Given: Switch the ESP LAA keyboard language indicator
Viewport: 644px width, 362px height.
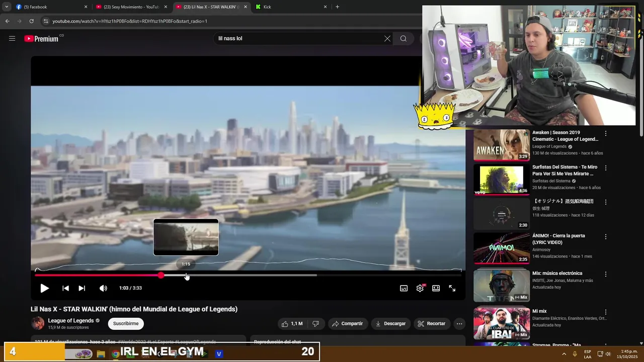Looking at the screenshot, I should click(x=588, y=354).
